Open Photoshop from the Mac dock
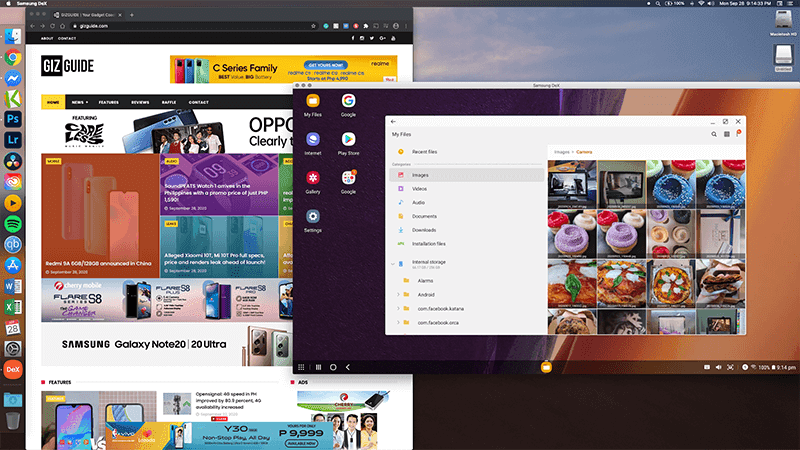The image size is (800, 450). [x=13, y=119]
